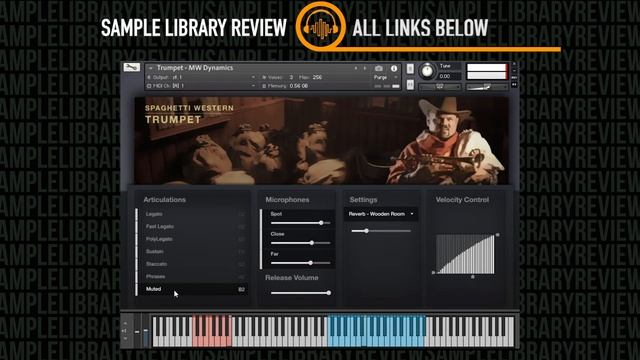This screenshot has height=360, width=640.
Task: Click the Articulations panel heading
Action: (x=164, y=200)
